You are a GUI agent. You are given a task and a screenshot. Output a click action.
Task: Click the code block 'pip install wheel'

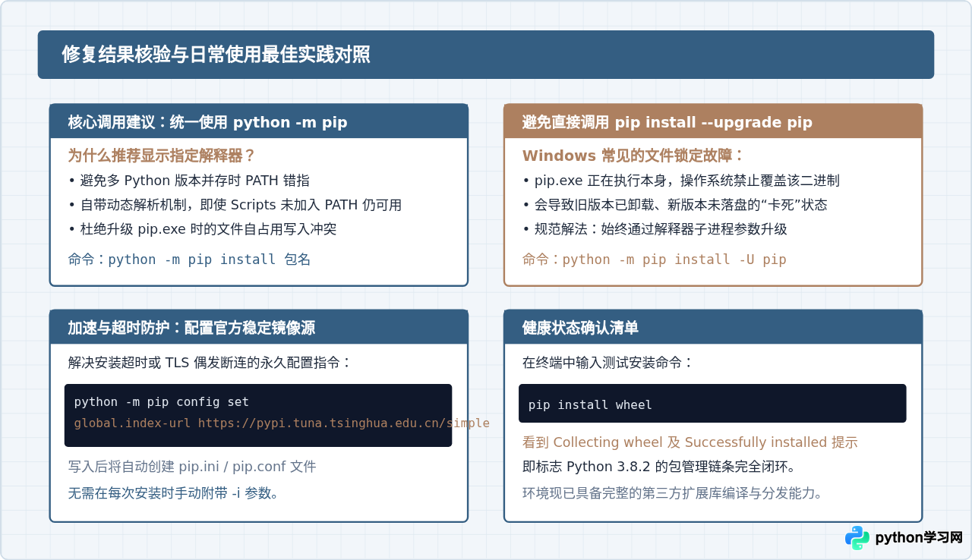tap(712, 404)
